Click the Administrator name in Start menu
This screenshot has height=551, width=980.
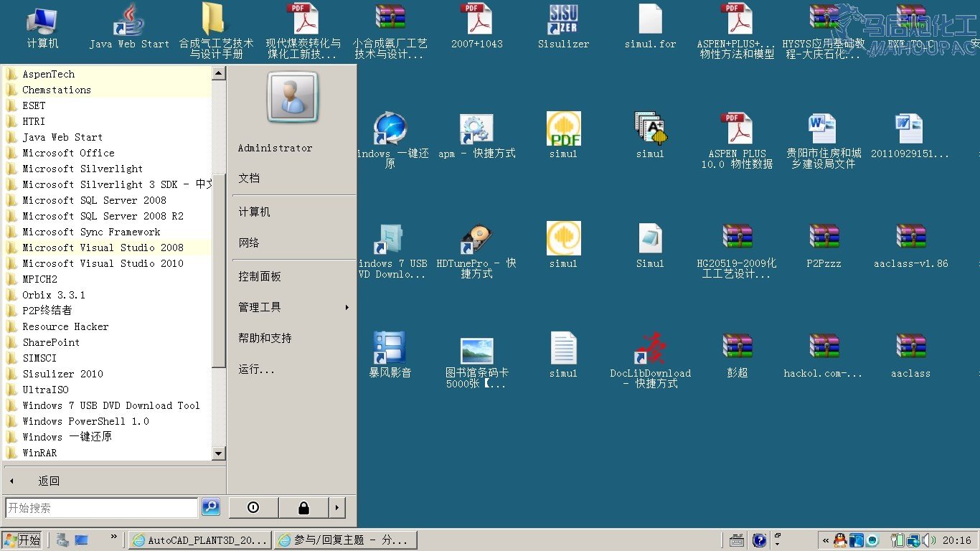(275, 148)
